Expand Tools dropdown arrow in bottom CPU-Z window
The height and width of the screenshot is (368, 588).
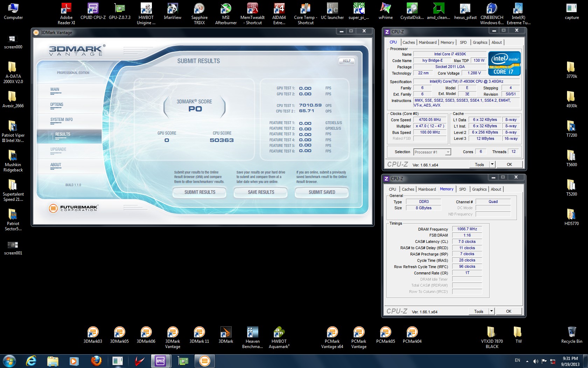pos(491,311)
